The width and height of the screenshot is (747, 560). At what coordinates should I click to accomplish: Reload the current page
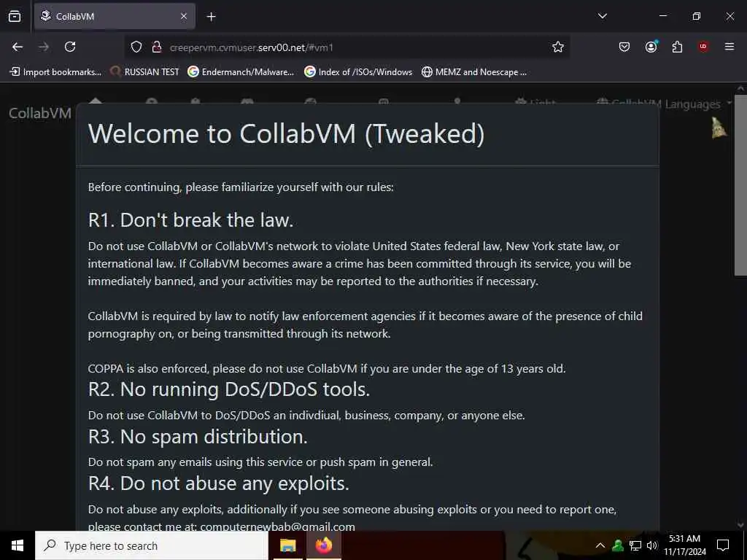70,47
